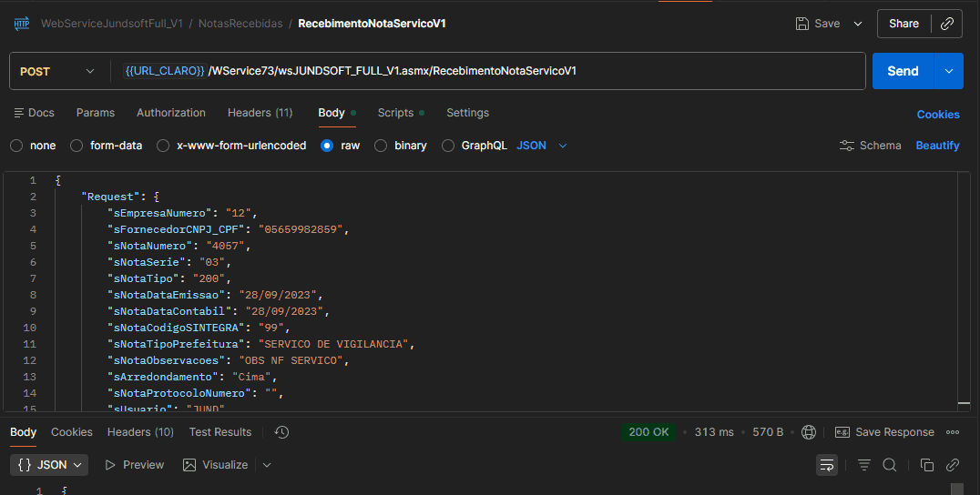The height and width of the screenshot is (495, 980).
Task: Open response more options ellipsis
Action: tap(953, 432)
